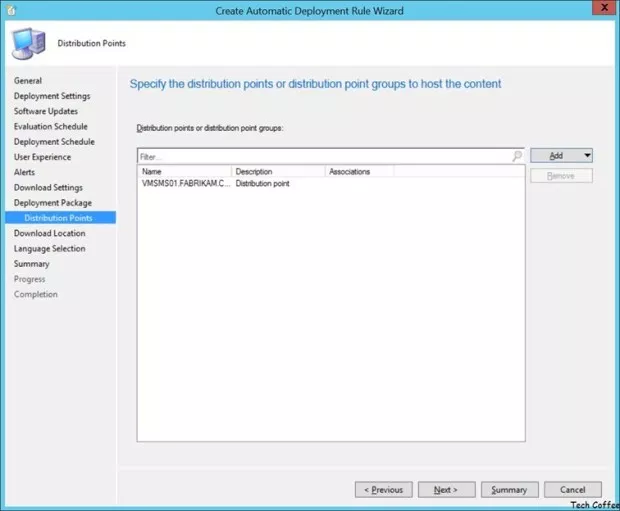The height and width of the screenshot is (511, 620).
Task: Select the VMSMS01.FABRIKAM distribution point row
Action: click(x=186, y=184)
